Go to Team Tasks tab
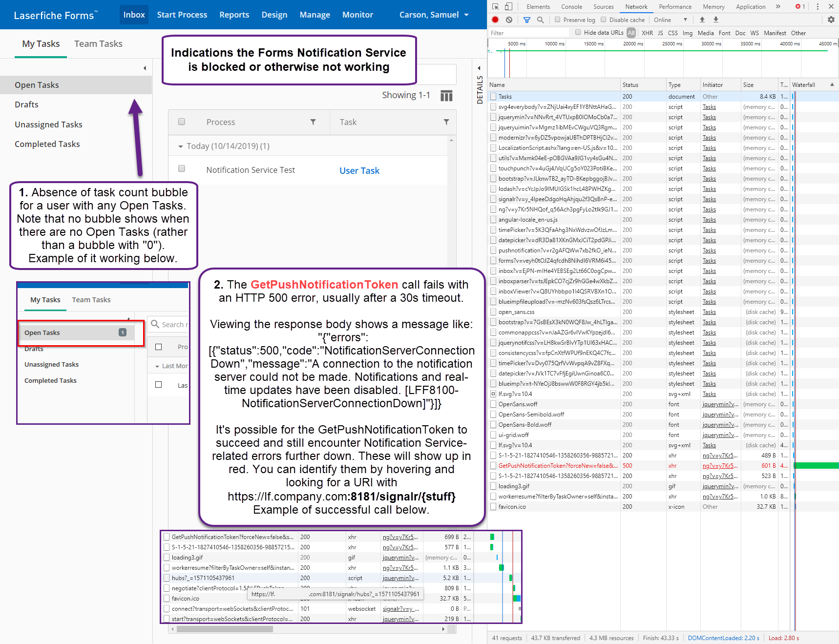Viewport: 839px width, 644px height. click(x=98, y=44)
